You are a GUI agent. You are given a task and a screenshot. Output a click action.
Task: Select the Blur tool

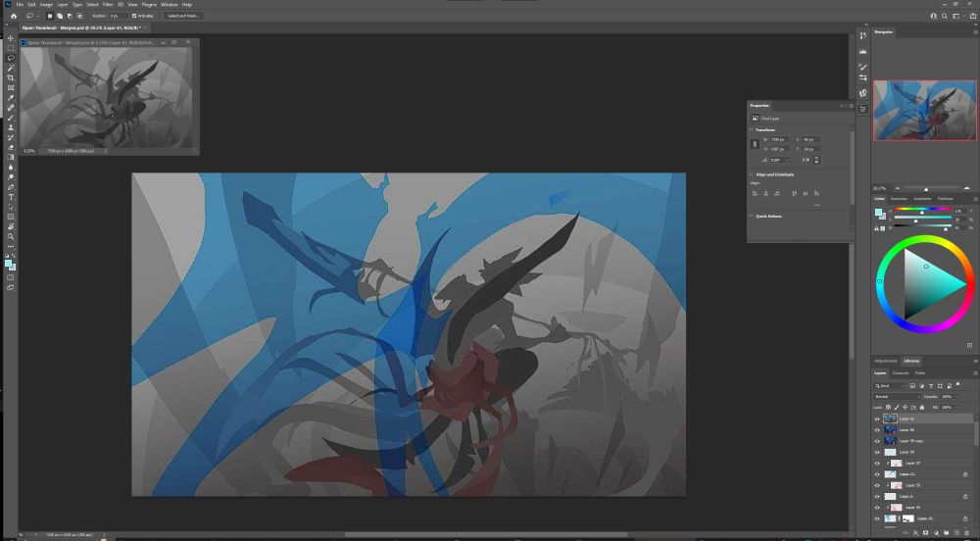[11, 168]
